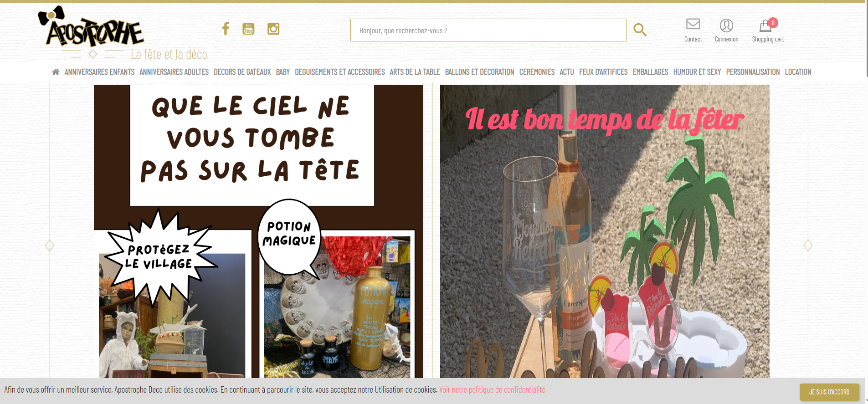Go to the home house icon
This screenshot has height=404, width=868.
point(56,72)
